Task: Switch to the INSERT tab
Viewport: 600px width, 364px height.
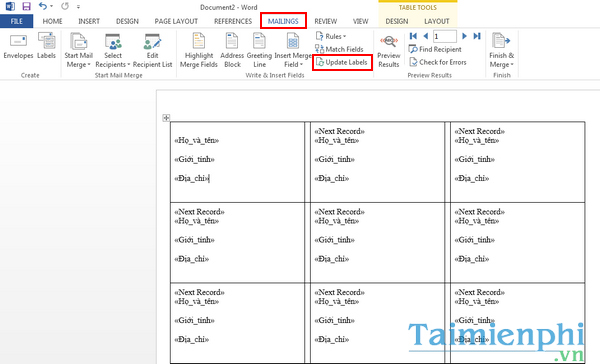Action: 89,21
